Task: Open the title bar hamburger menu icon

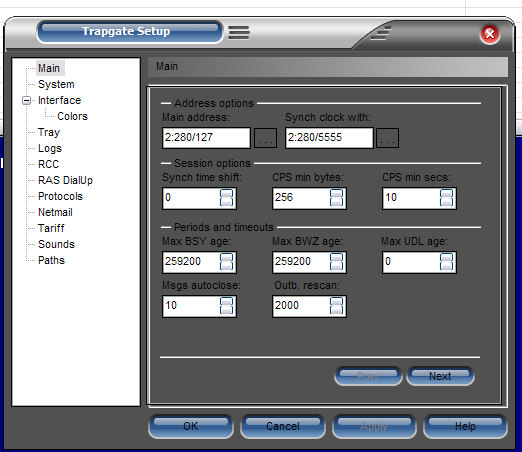Action: click(x=239, y=33)
